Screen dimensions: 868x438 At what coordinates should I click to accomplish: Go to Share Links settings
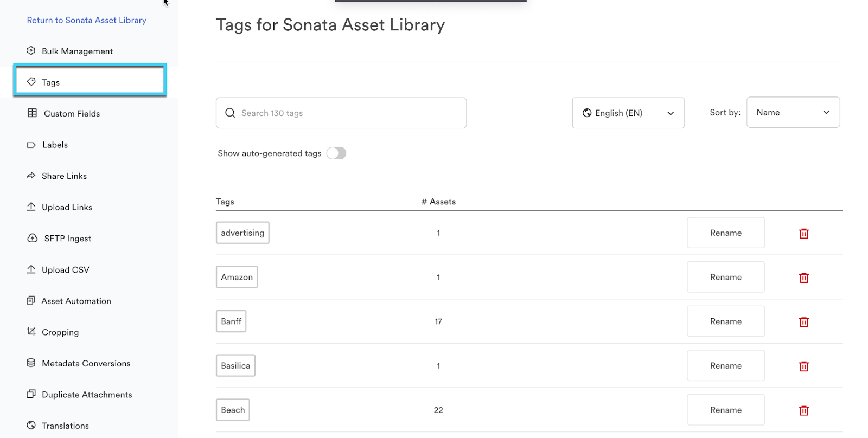[x=64, y=176]
